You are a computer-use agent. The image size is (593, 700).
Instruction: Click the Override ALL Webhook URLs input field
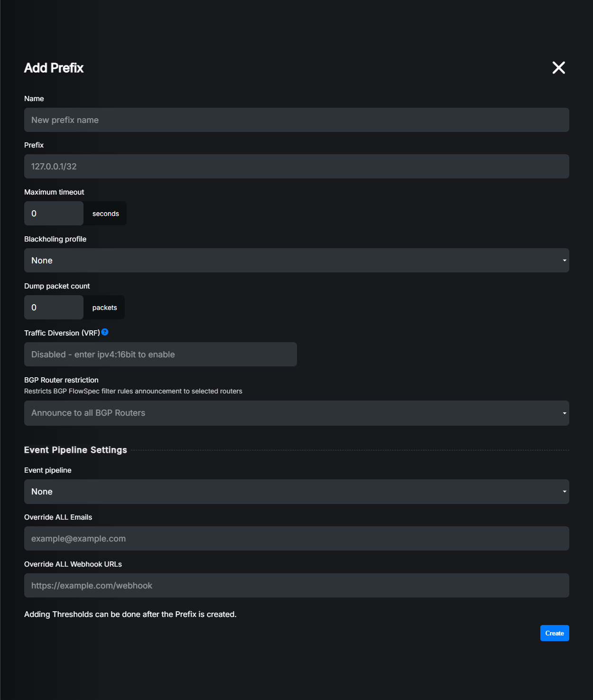[296, 585]
